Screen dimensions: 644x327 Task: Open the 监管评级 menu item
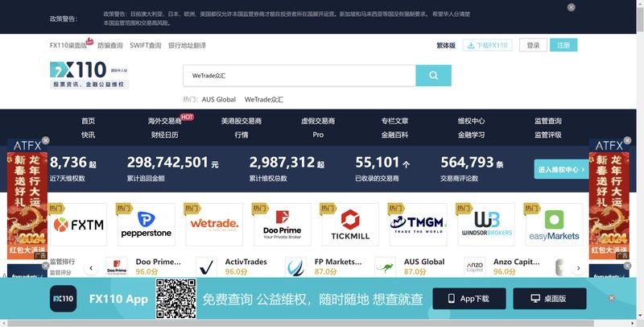(x=548, y=135)
